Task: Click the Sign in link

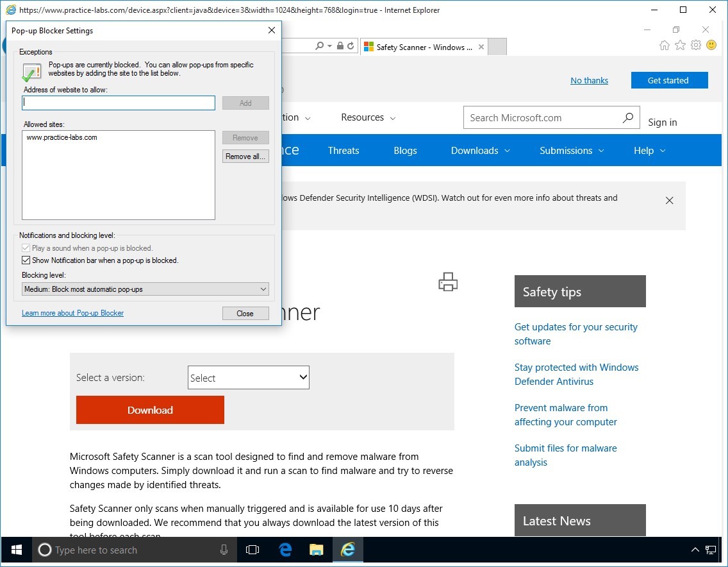Action: (663, 123)
